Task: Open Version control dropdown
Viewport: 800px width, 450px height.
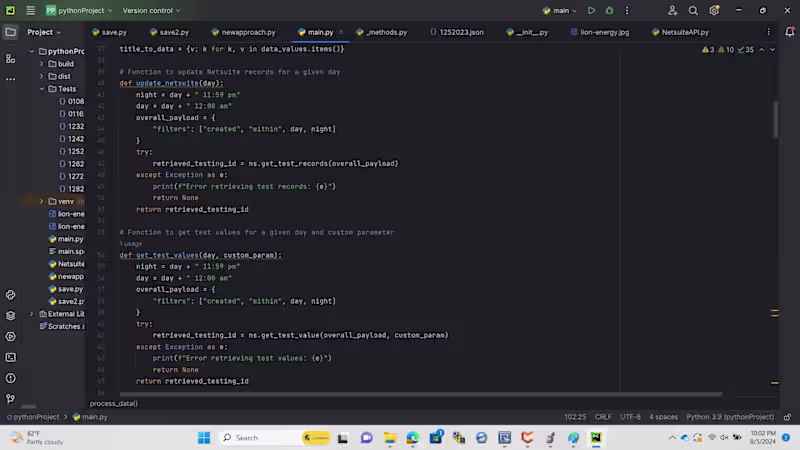Action: click(x=151, y=10)
